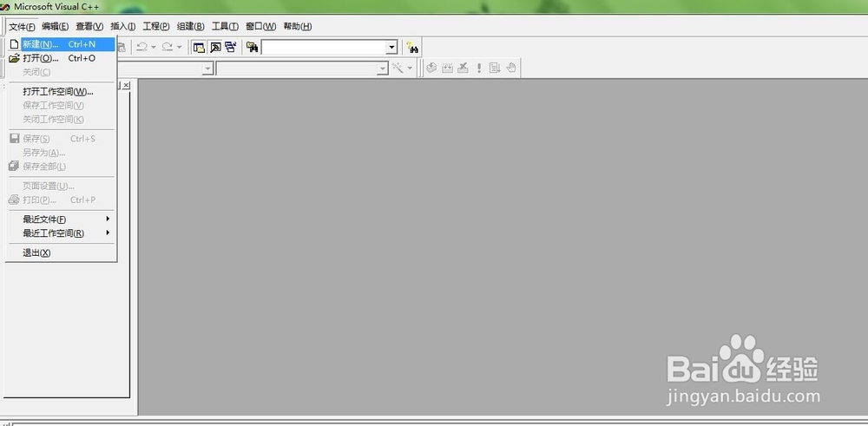This screenshot has height=426, width=868.
Task: Click the Compile icon in build toolbar
Action: pyautogui.click(x=431, y=68)
